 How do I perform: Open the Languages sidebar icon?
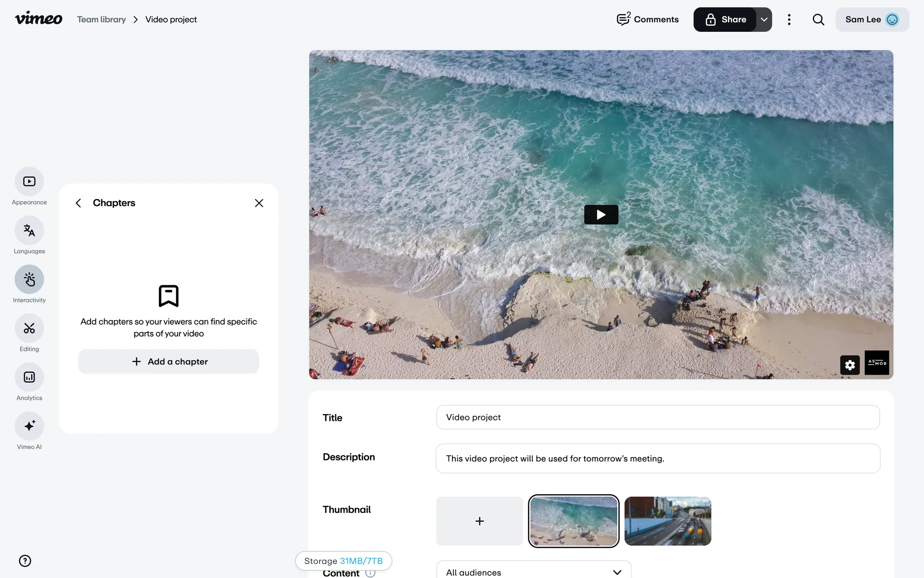click(29, 231)
